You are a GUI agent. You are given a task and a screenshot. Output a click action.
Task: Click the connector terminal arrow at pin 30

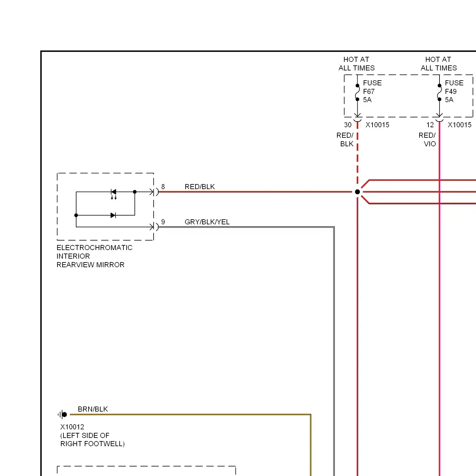[358, 117]
